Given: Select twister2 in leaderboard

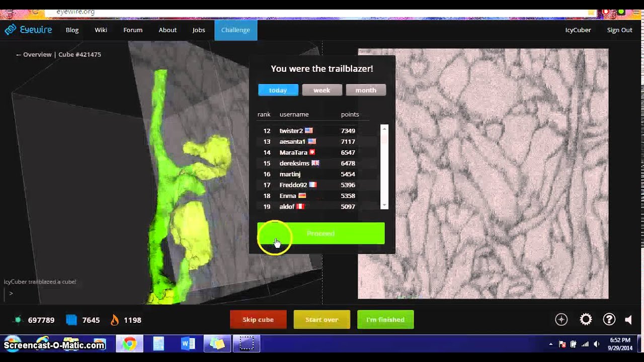Looking at the screenshot, I should [x=291, y=131].
